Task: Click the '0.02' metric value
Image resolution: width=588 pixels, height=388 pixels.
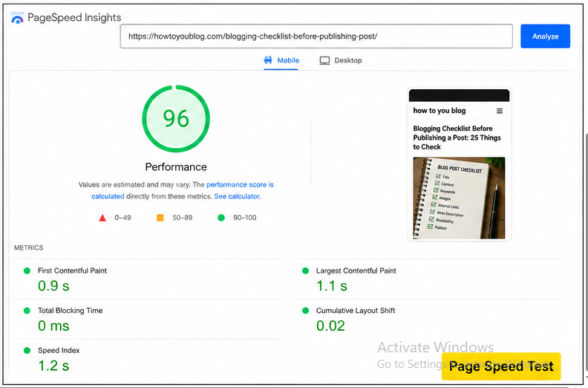Action: 330,326
